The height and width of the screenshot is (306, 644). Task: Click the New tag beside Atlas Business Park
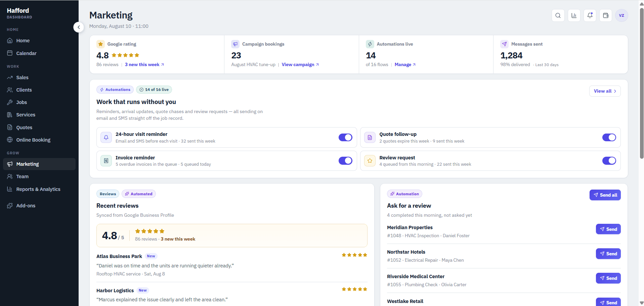click(x=151, y=256)
